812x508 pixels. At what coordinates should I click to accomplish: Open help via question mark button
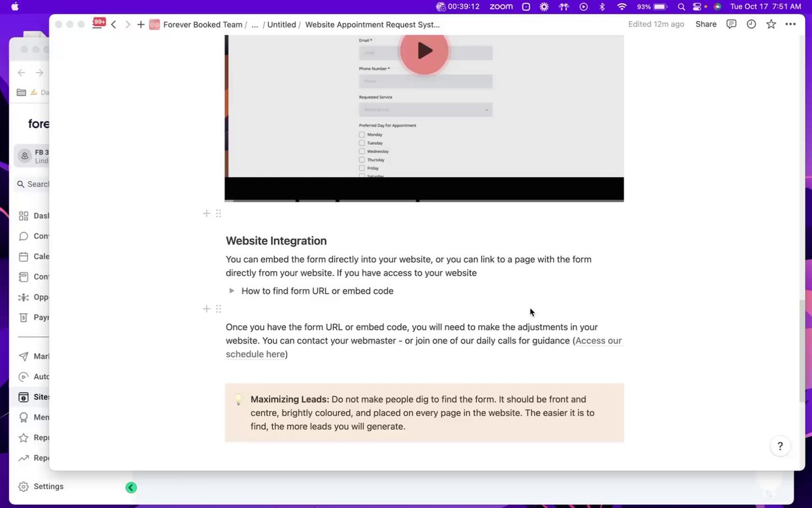pos(780,446)
